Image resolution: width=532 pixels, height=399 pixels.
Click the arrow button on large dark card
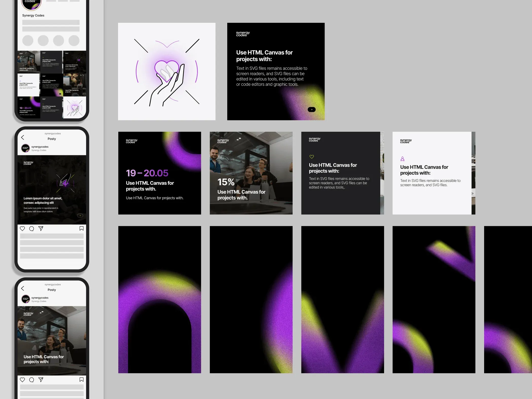tap(312, 109)
